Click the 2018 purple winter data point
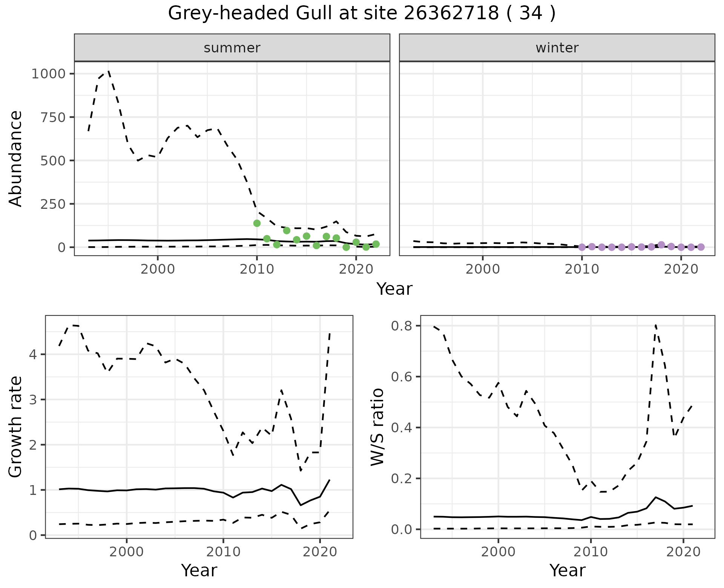 pos(661,245)
